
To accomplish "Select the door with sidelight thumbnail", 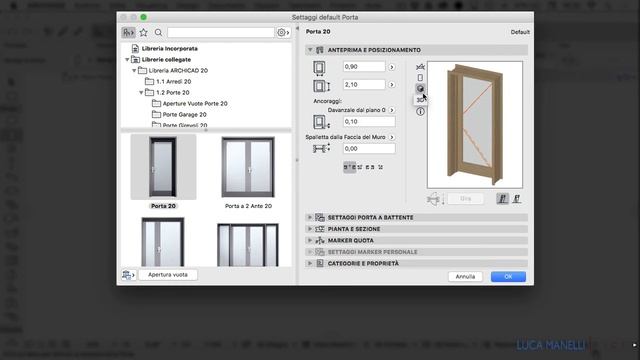I will pos(163,242).
